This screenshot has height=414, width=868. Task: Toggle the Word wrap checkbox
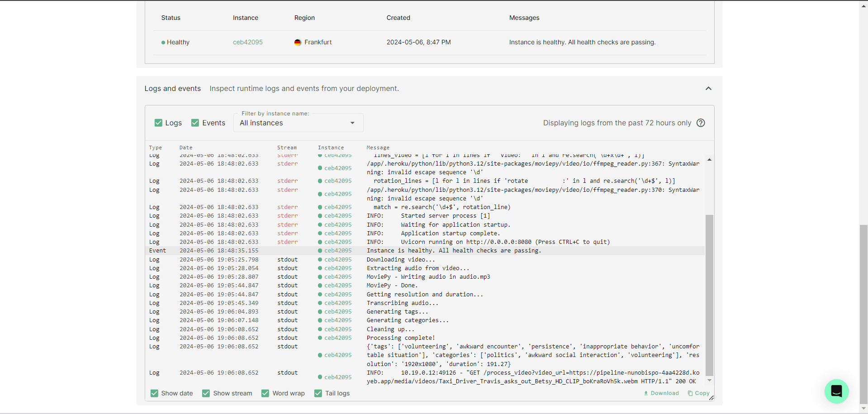[266, 393]
